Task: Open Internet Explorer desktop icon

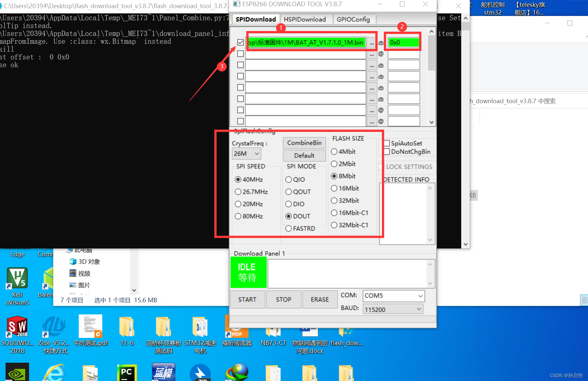Action: [54, 373]
